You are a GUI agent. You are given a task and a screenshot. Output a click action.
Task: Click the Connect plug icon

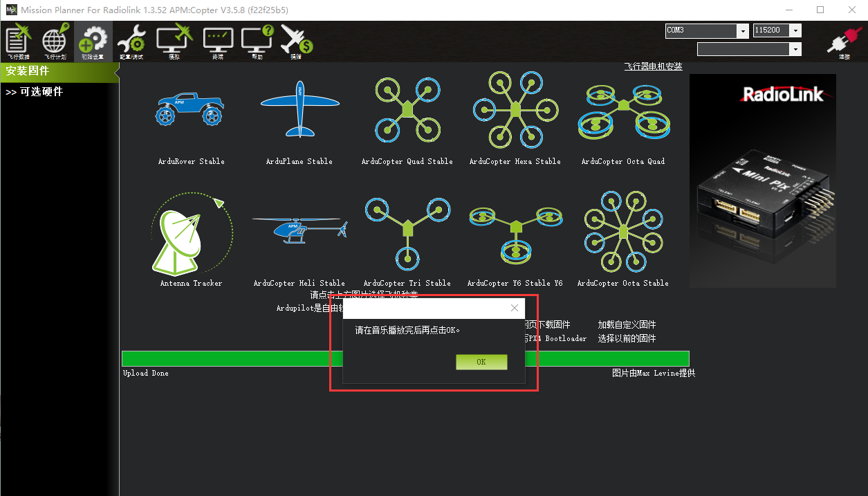point(843,43)
